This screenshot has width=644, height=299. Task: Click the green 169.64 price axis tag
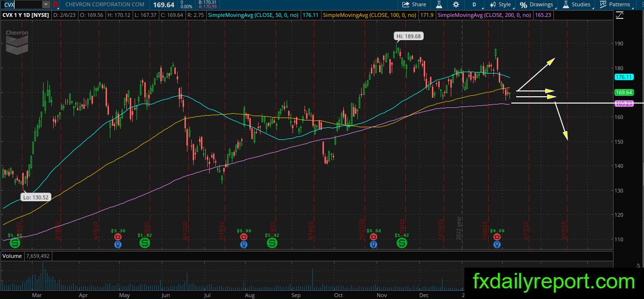pos(624,92)
